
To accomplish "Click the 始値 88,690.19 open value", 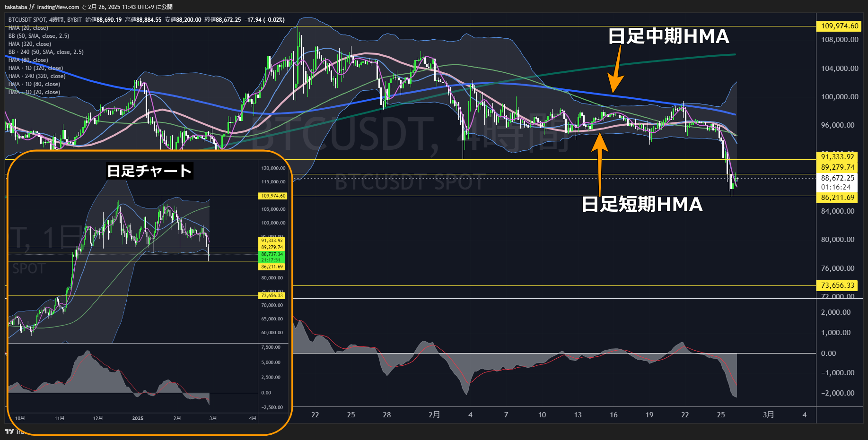I will click(x=103, y=20).
